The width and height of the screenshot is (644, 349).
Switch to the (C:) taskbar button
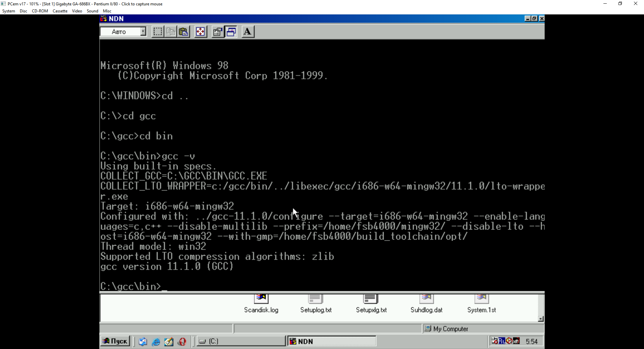241,341
